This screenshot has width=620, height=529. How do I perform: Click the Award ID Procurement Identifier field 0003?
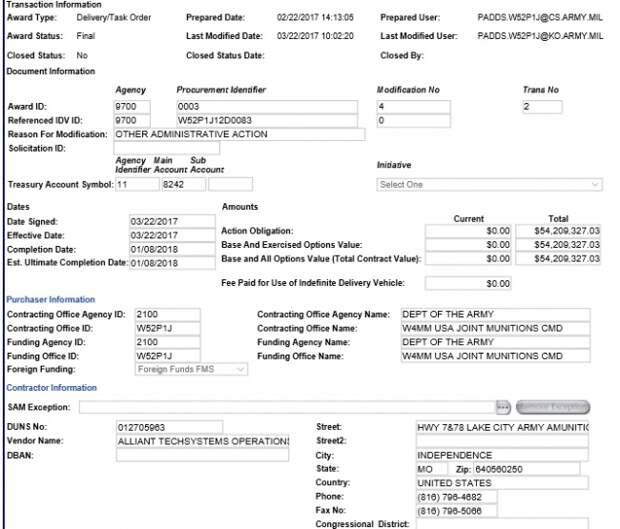(x=267, y=107)
